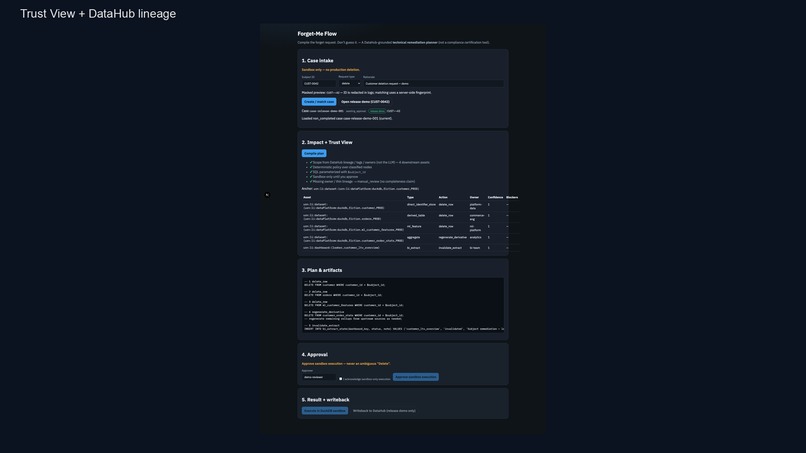Image resolution: width=806 pixels, height=453 pixels.
Task: Click the 1. Case intake heading
Action: (317, 61)
